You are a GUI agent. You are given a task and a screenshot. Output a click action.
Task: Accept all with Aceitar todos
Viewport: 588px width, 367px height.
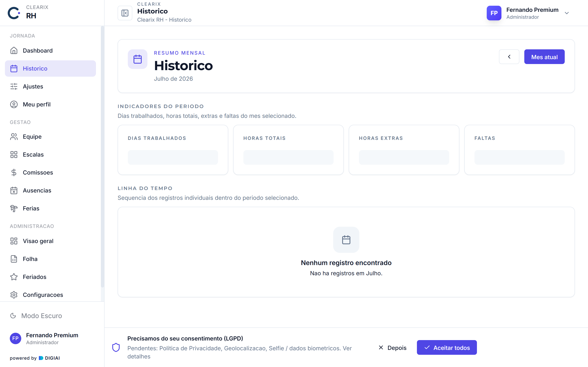[447, 348]
